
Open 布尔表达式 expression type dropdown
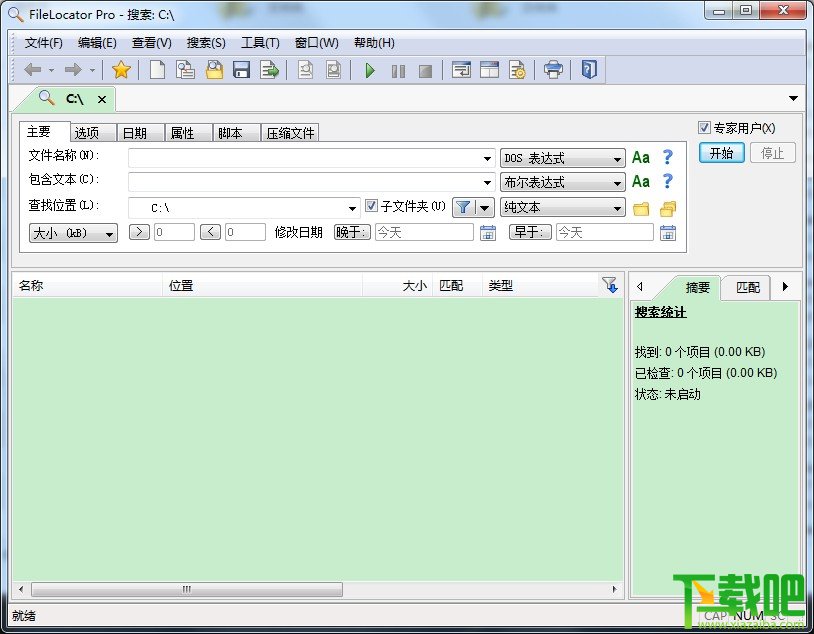coord(562,182)
